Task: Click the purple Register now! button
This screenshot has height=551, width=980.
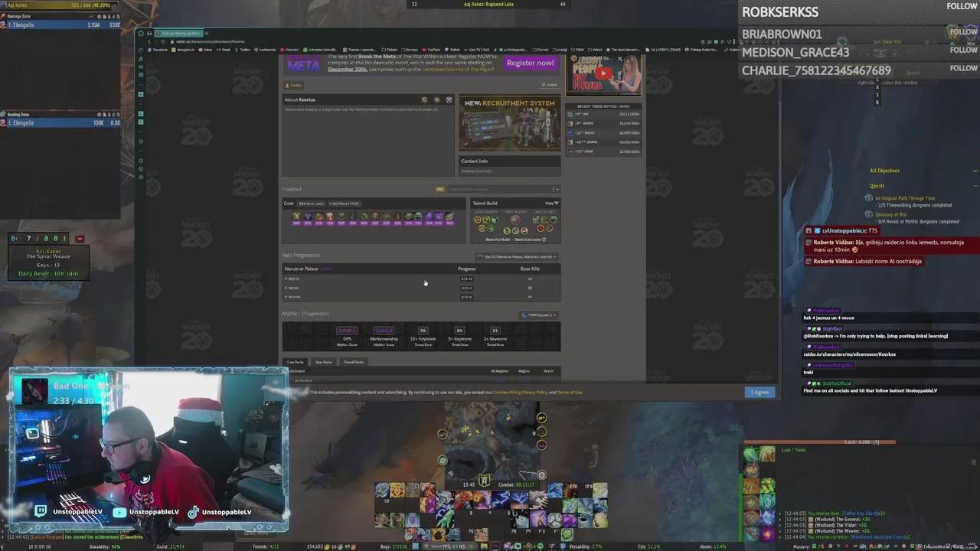Action: tap(530, 63)
